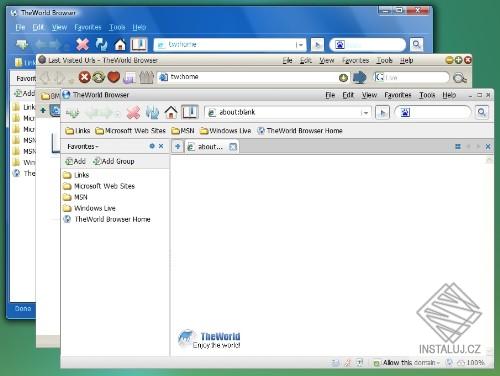
Task: Close the about... tab with its X icon
Action: [x=233, y=147]
